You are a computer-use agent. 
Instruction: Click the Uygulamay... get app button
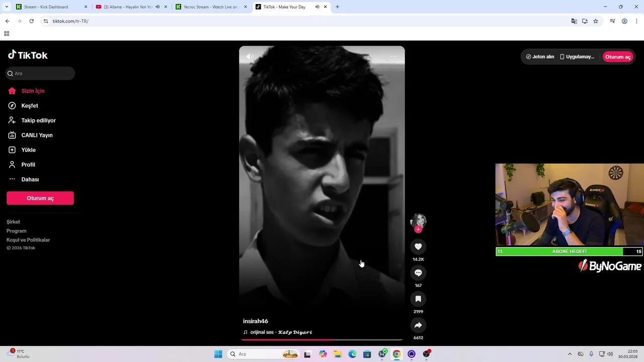[x=577, y=57]
